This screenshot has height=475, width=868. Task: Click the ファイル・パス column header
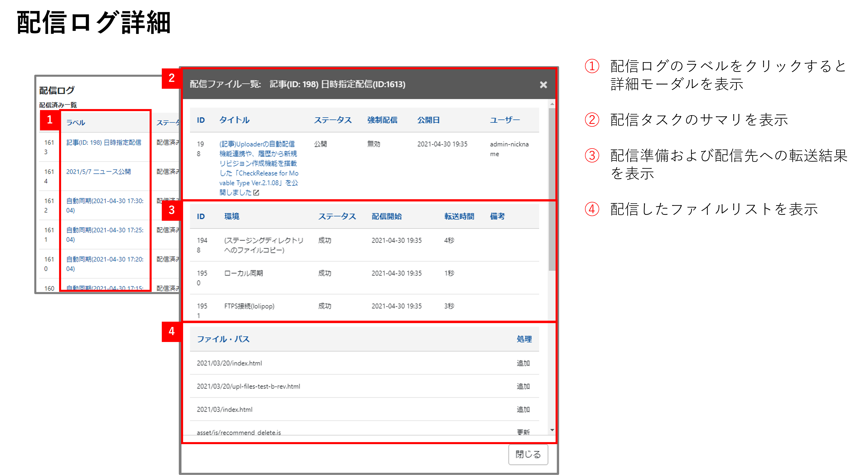(223, 339)
